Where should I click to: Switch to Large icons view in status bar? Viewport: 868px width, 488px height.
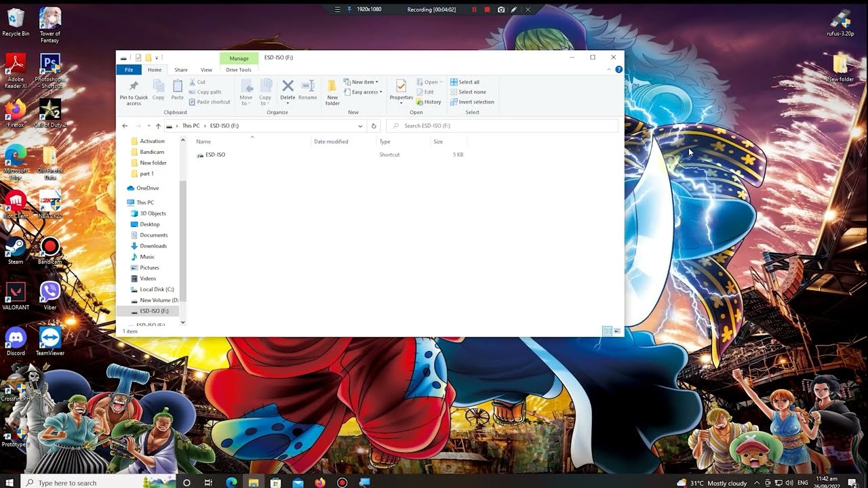tap(616, 331)
